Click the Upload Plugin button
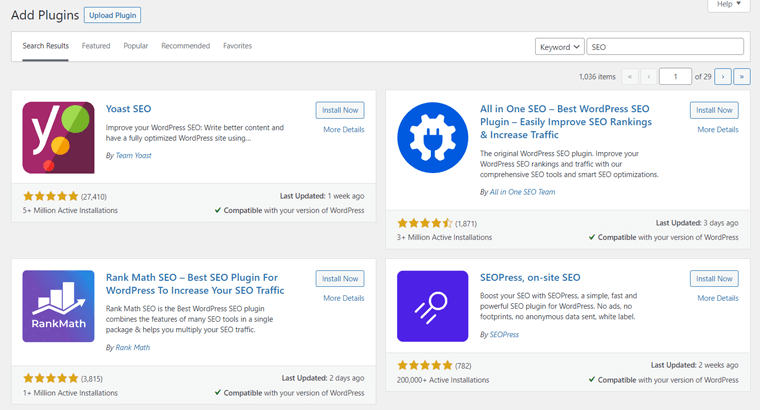Viewport: 760px width, 410px height. pos(112,15)
